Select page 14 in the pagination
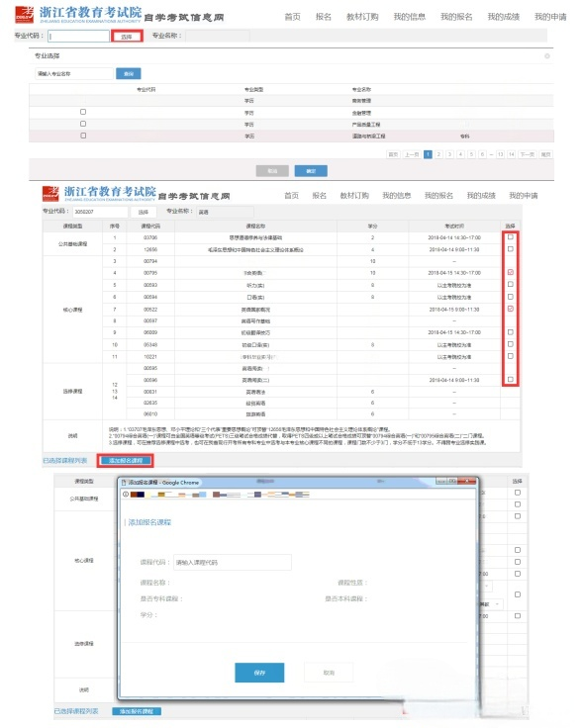 [512, 154]
